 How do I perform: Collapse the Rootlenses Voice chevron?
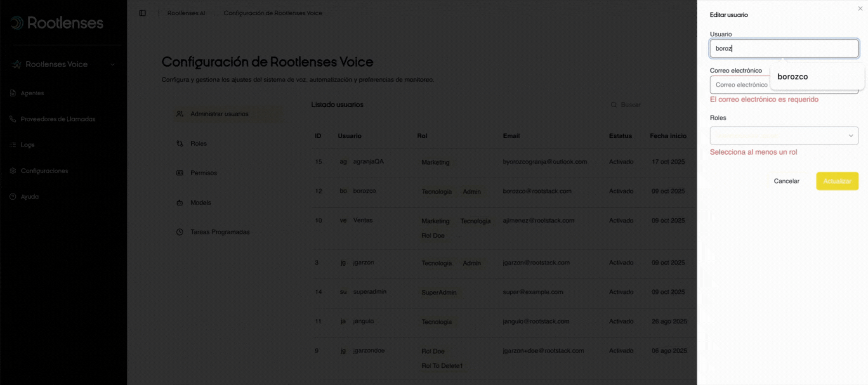(113, 64)
